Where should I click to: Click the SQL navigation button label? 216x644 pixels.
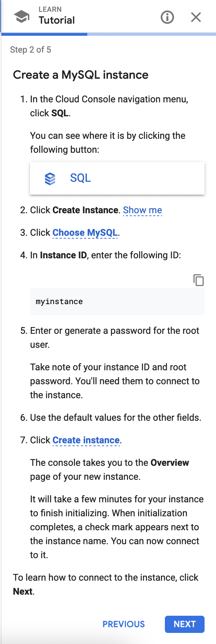coord(80,178)
